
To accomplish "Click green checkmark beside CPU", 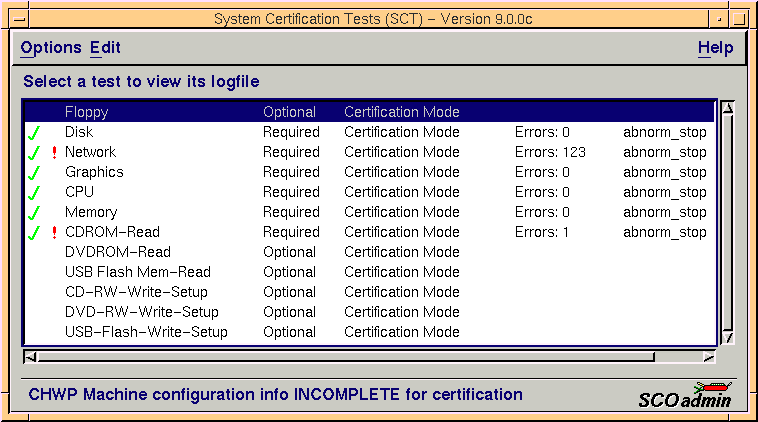I will pos(34,192).
